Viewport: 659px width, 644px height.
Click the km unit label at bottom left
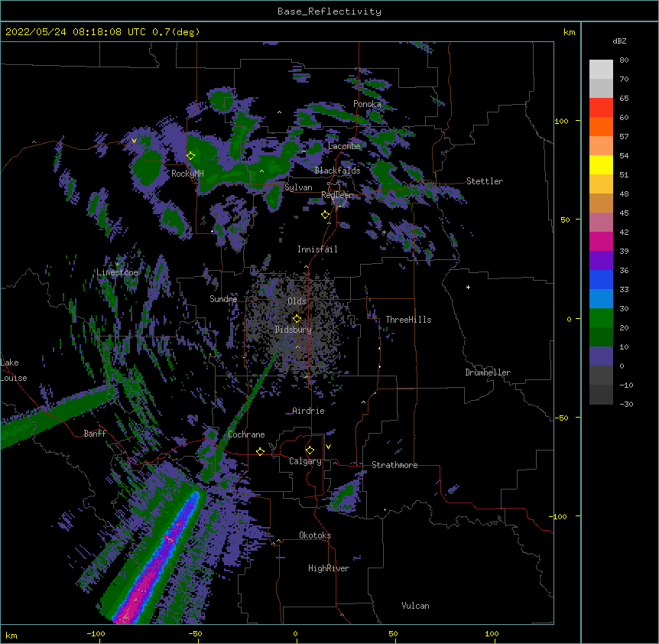tap(11, 635)
